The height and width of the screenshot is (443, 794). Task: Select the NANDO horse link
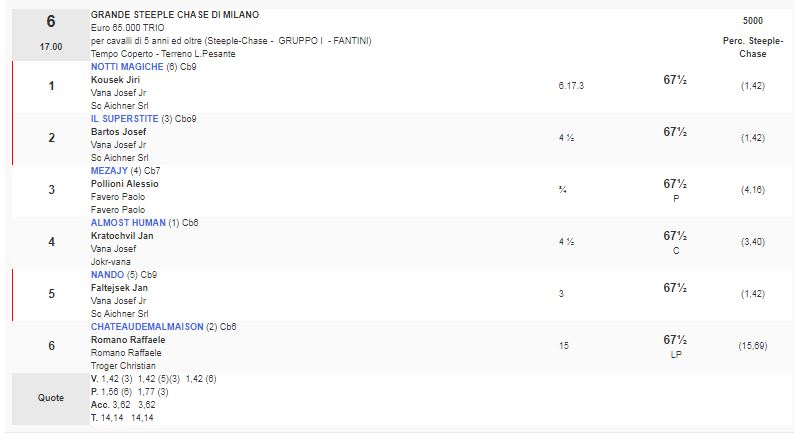click(x=107, y=275)
